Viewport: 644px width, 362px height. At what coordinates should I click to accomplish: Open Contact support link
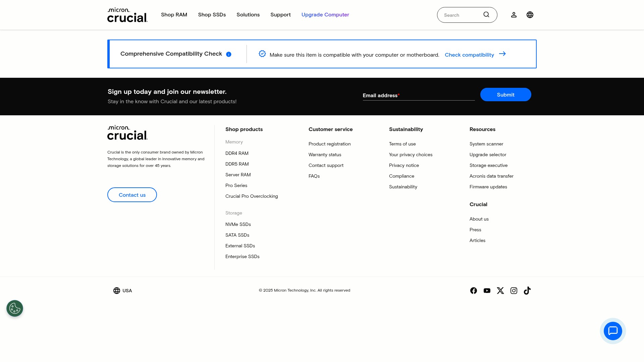326,166
